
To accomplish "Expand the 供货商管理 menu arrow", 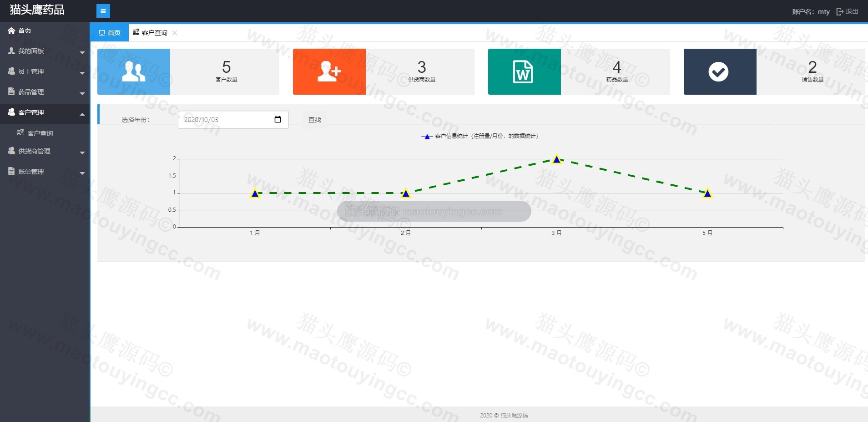I will [82, 153].
